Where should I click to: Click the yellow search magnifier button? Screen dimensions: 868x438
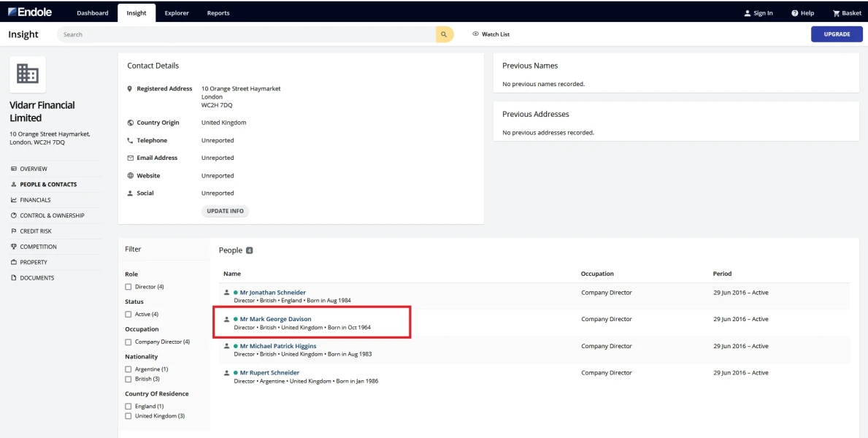point(444,34)
